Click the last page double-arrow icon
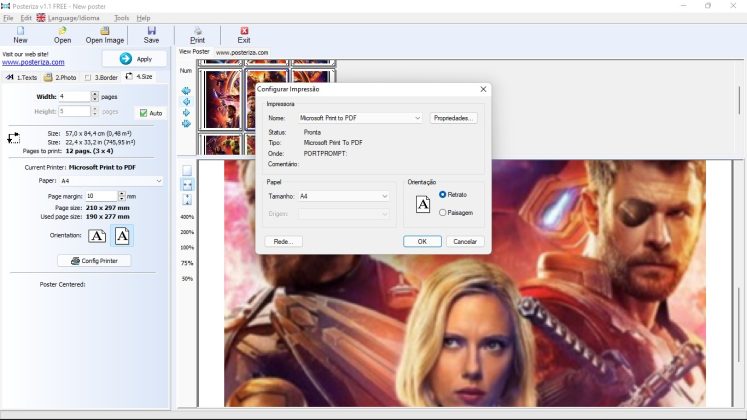The height and width of the screenshot is (420, 747). (186, 123)
